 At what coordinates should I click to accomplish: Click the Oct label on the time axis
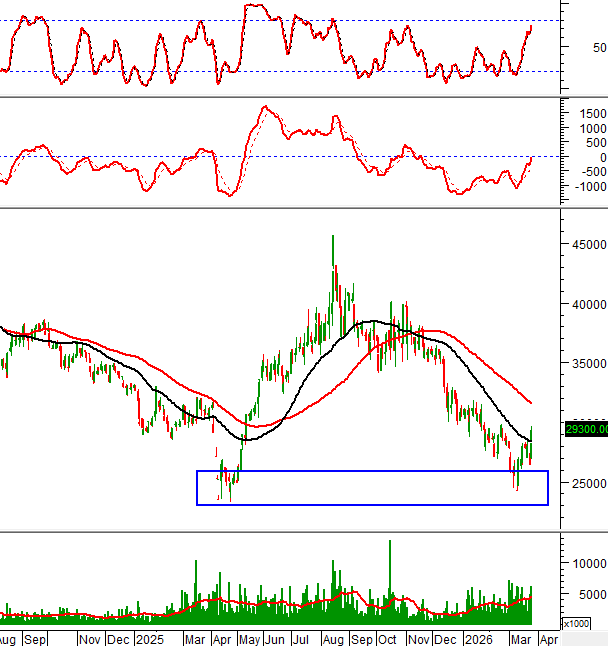coord(387,638)
